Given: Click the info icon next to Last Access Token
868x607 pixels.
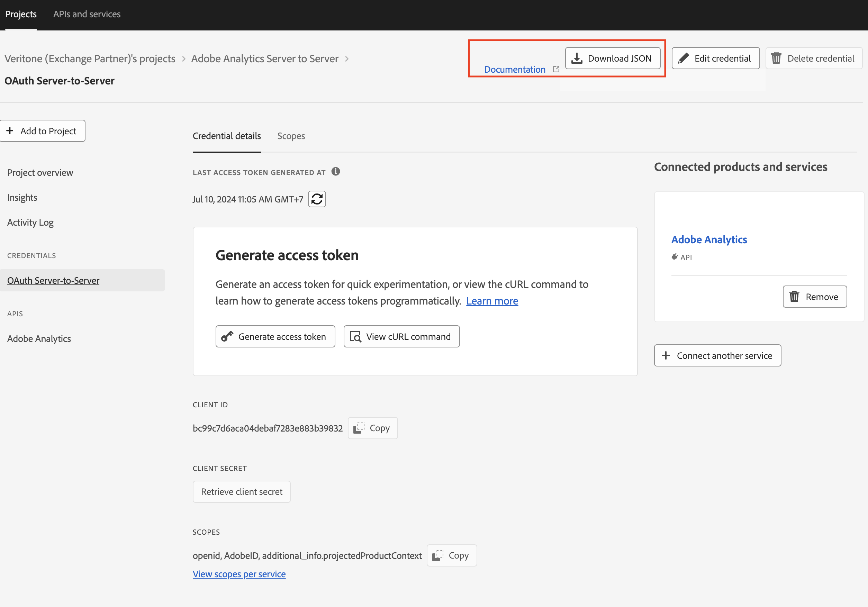Looking at the screenshot, I should 335,172.
